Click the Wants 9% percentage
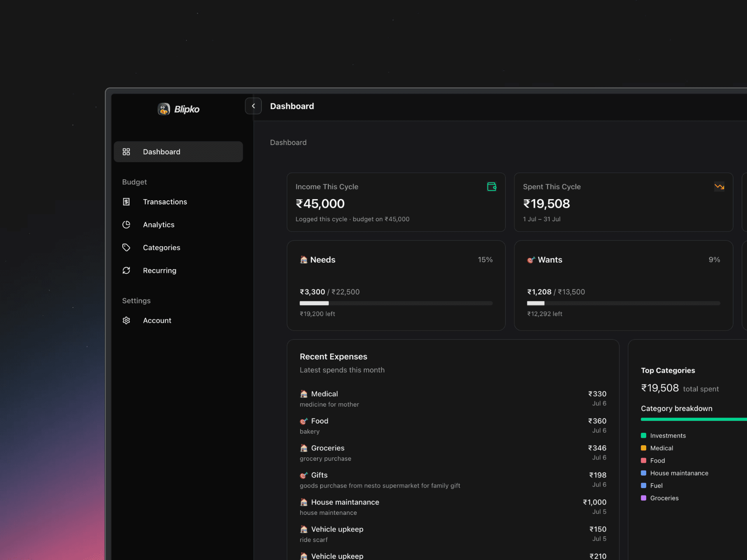The height and width of the screenshot is (560, 747). [x=714, y=260]
